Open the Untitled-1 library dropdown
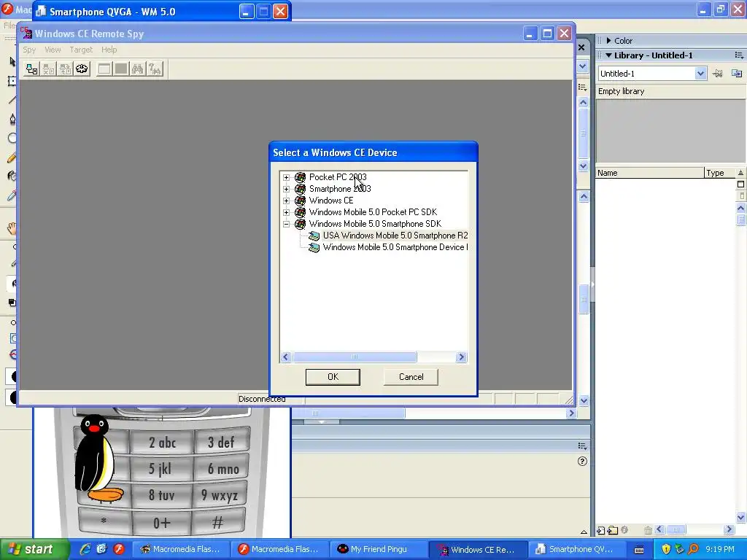The image size is (747, 560). click(700, 74)
